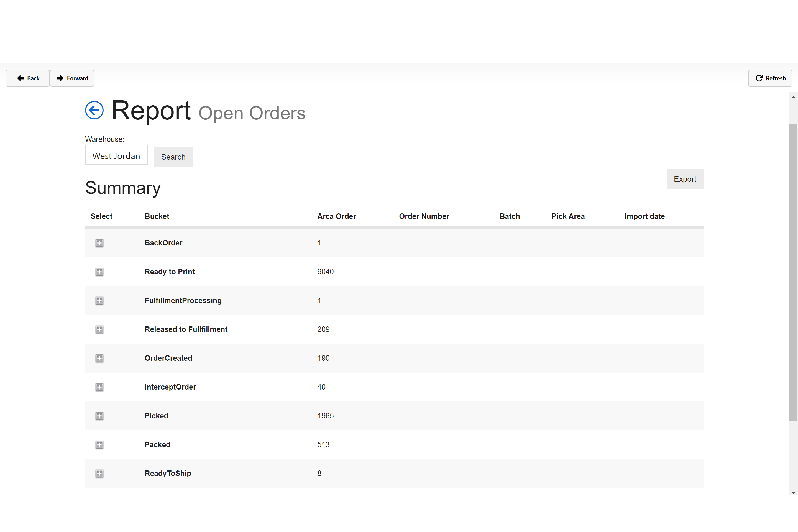
Task: Click the 9040 count value
Action: coord(325,272)
